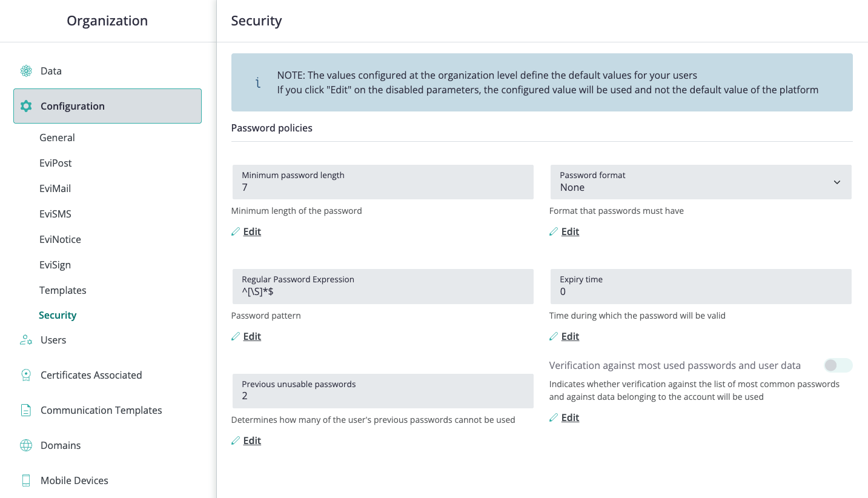Click the Password format chevron arrow
Image resolution: width=868 pixels, height=498 pixels.
[x=837, y=182]
